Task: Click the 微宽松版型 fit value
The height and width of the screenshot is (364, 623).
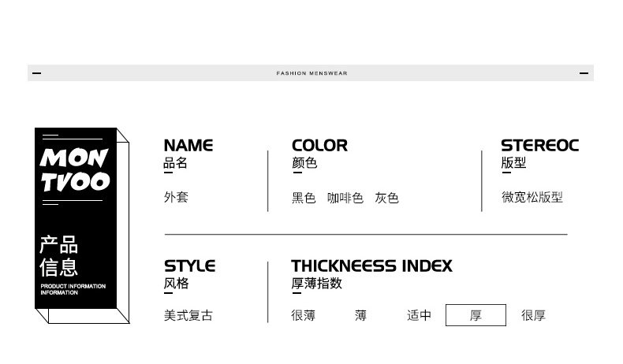Action: click(532, 198)
